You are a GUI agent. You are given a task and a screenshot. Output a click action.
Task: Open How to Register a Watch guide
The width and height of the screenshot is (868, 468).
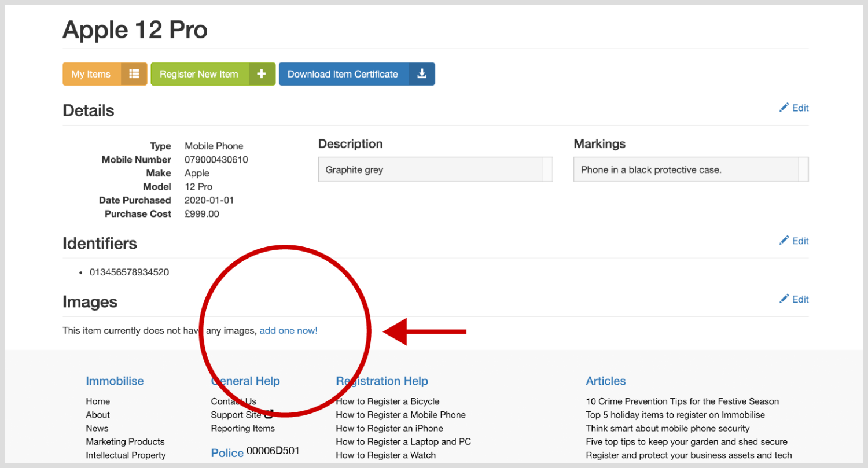(385, 455)
